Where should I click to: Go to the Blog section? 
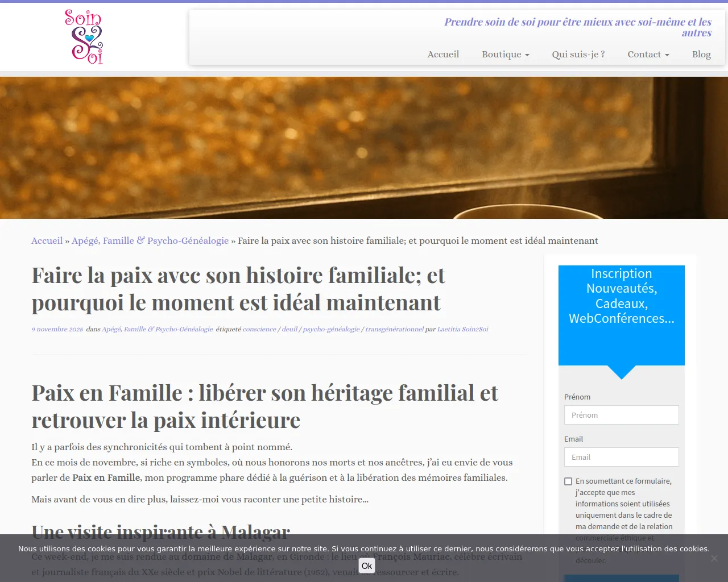[701, 54]
